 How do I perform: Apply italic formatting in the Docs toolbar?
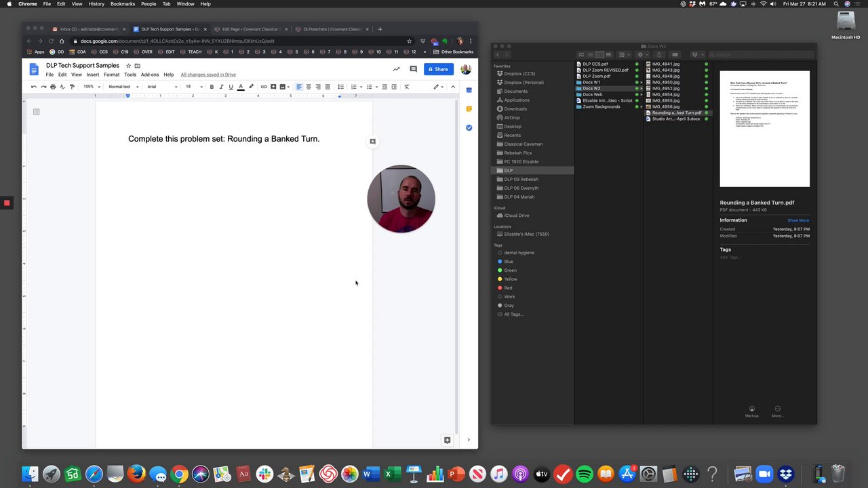[221, 87]
